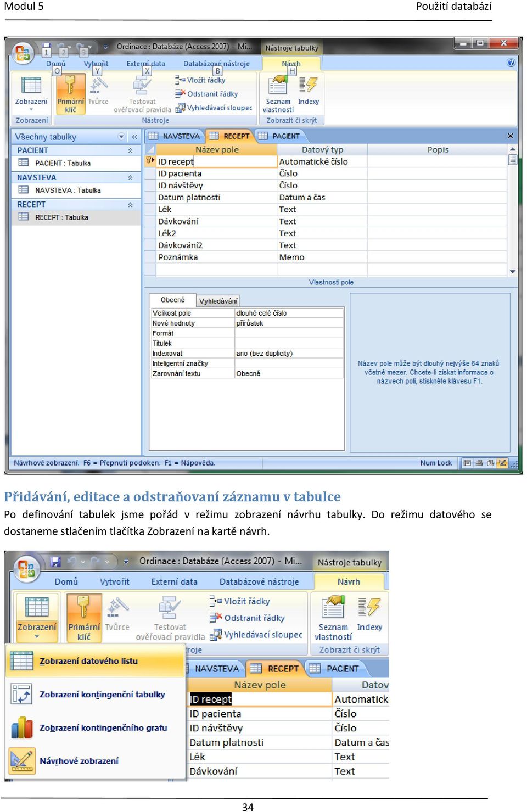Image resolution: width=527 pixels, height=812 pixels.
Task: Click Vyhledávací sloupec in the upper ribbon
Action: pos(214,108)
